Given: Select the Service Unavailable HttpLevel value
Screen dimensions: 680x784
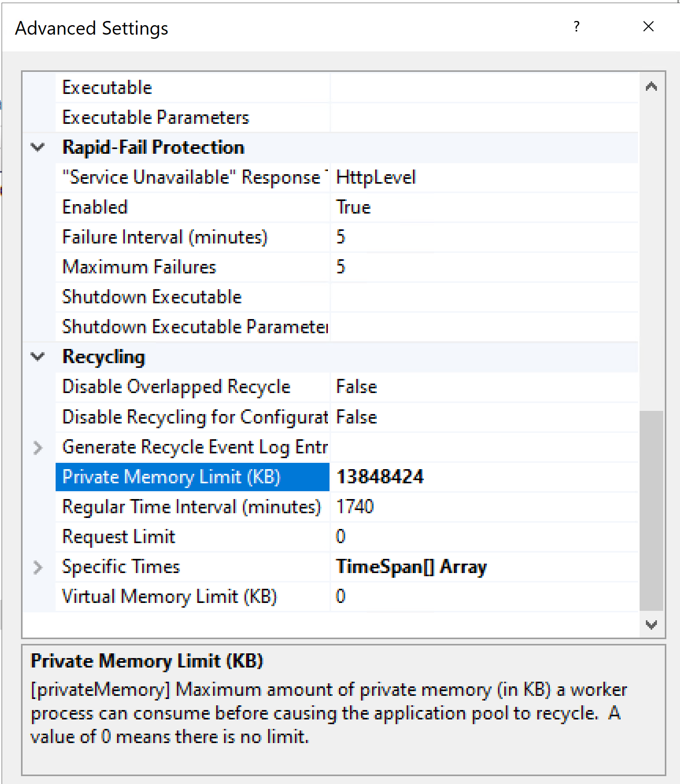Looking at the screenshot, I should [x=483, y=177].
